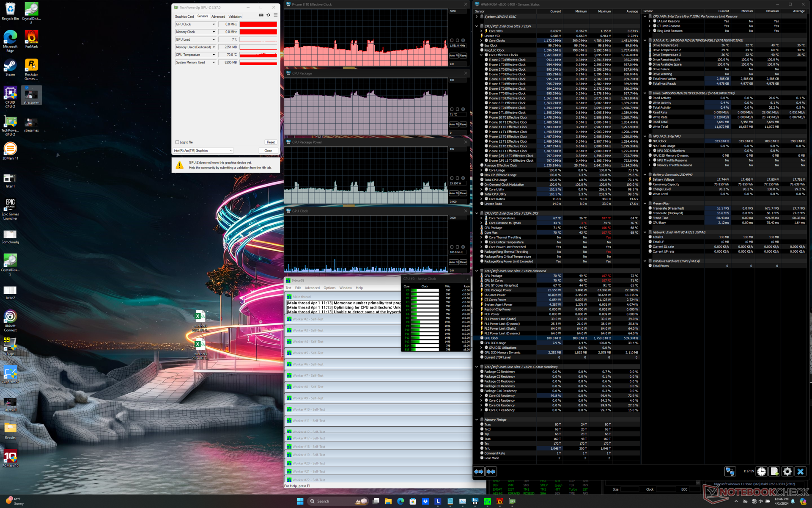This screenshot has height=508, width=812.
Task: Open HWiNFO sensor settings gear icon
Action: 787,472
